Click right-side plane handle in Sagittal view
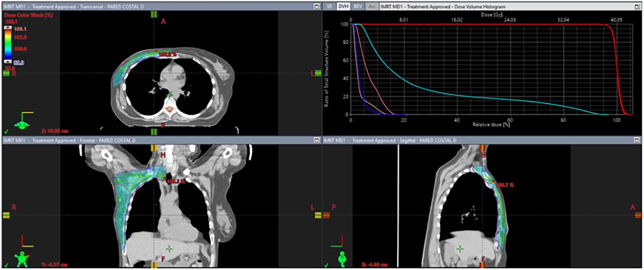This screenshot has height=270, width=644. [638, 215]
